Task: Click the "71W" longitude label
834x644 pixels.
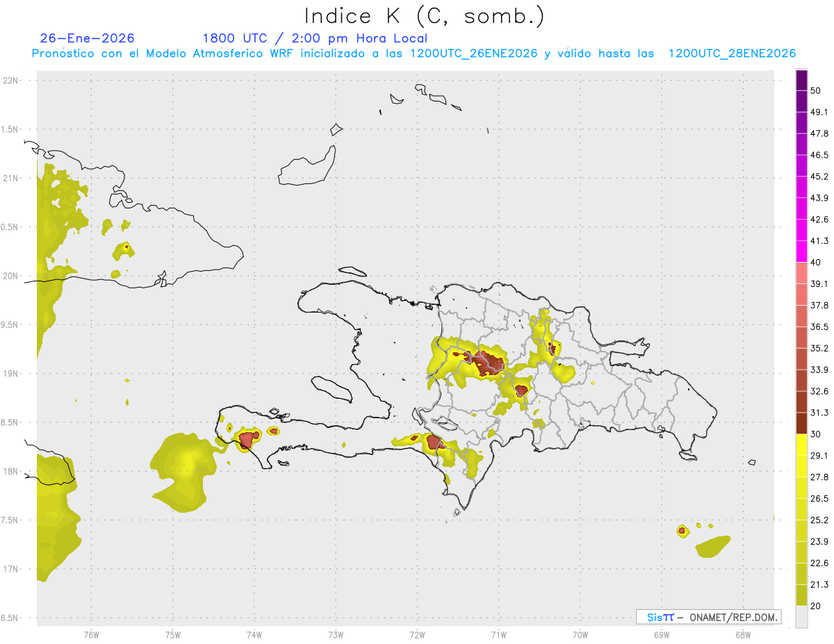Action: 498,634
